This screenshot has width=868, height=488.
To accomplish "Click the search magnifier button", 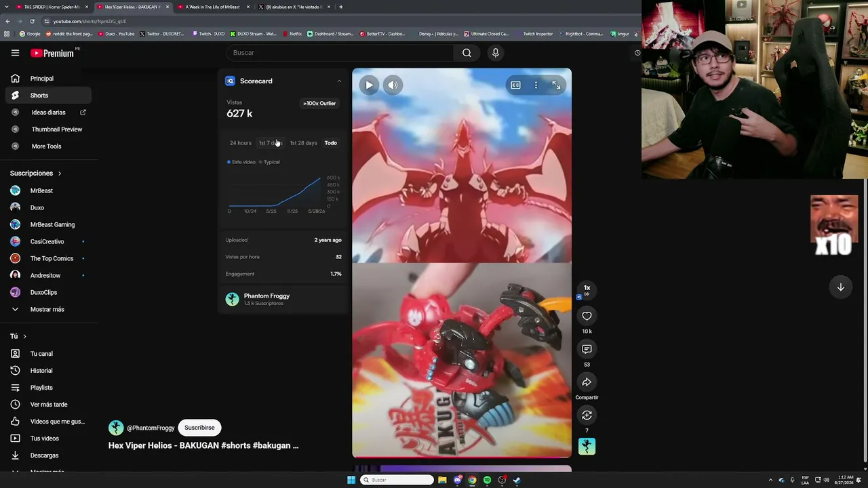I will coord(467,53).
